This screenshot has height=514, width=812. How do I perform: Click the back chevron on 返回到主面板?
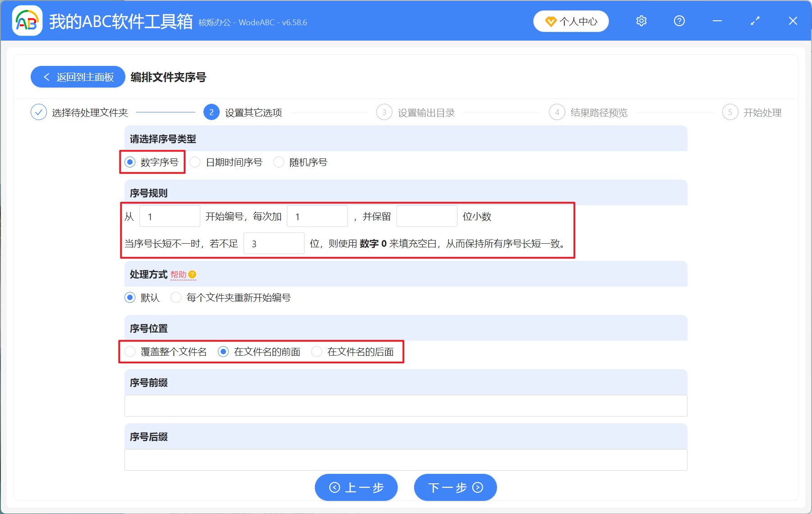(46, 77)
